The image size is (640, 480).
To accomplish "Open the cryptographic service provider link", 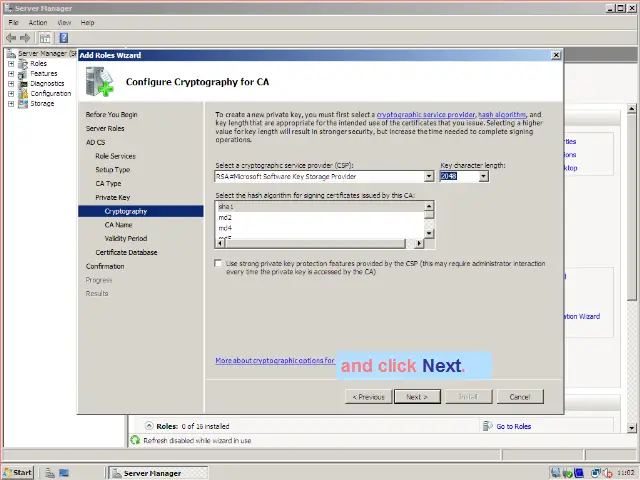I will [426, 115].
